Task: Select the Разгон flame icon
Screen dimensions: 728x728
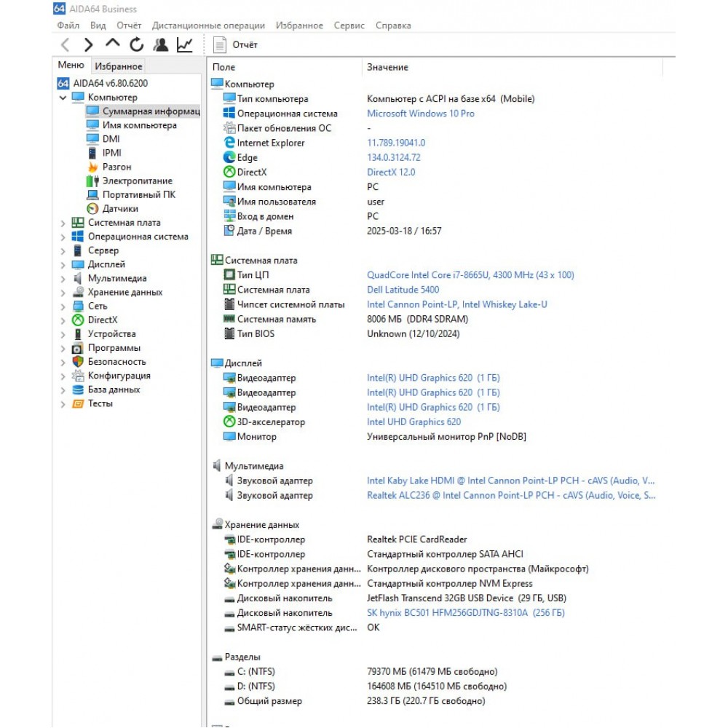Action: 93,167
